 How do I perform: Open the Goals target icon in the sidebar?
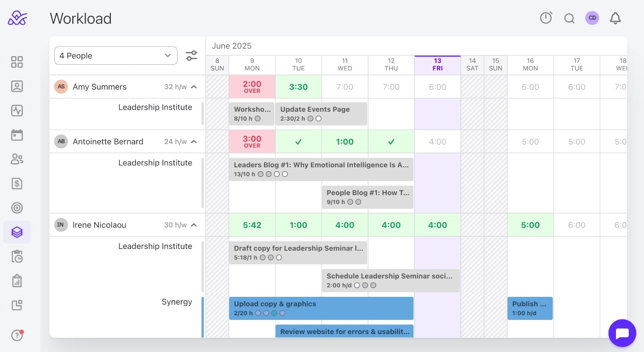17,208
